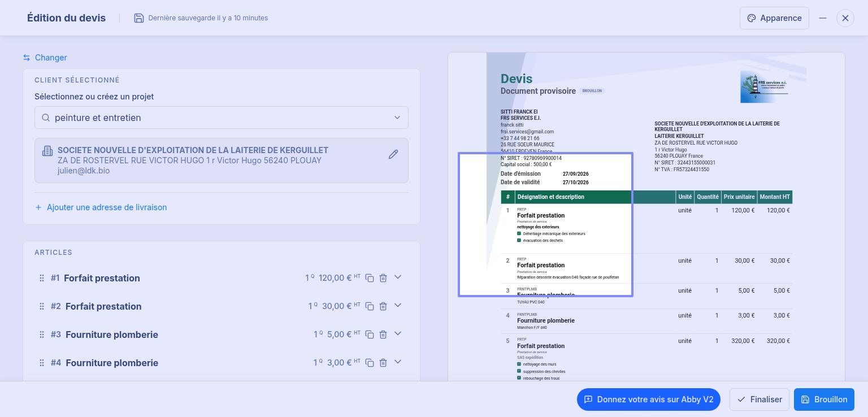Expand article #1 details chevron
Image resolution: width=868 pixels, height=417 pixels.
pyautogui.click(x=398, y=277)
